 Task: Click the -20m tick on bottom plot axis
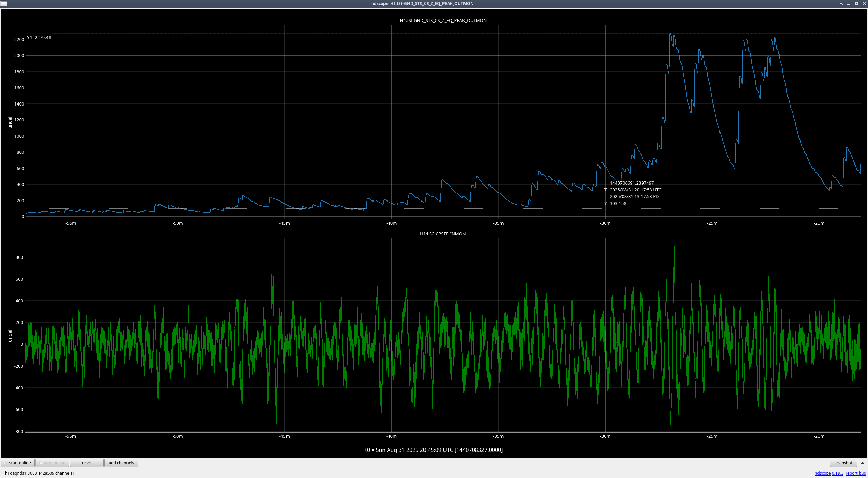[819, 436]
